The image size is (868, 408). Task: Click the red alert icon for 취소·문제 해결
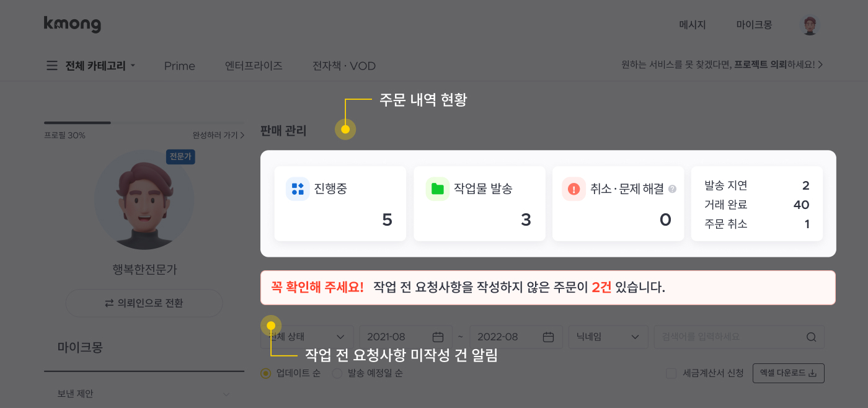coord(573,189)
